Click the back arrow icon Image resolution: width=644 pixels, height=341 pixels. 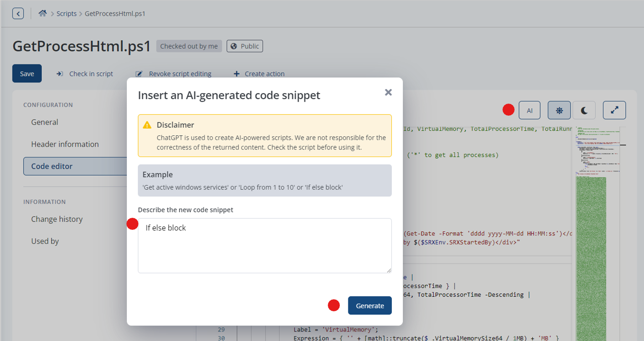[18, 14]
